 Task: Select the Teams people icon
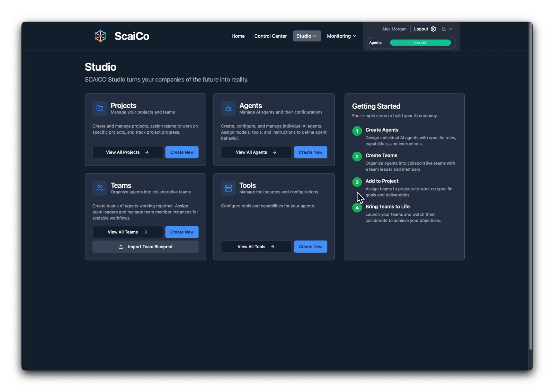point(99,188)
